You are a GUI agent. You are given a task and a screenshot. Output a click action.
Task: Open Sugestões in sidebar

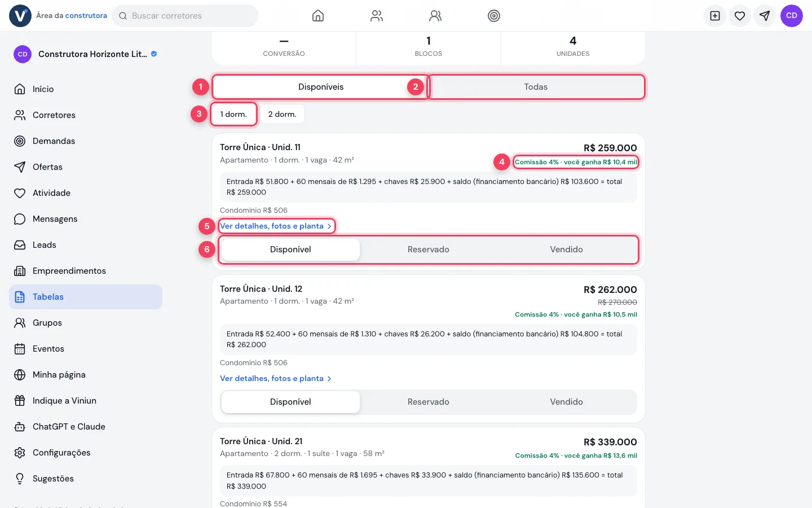[x=86, y=479]
